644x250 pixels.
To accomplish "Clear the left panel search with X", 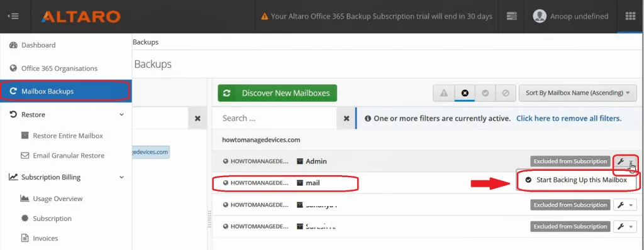I will point(197,118).
